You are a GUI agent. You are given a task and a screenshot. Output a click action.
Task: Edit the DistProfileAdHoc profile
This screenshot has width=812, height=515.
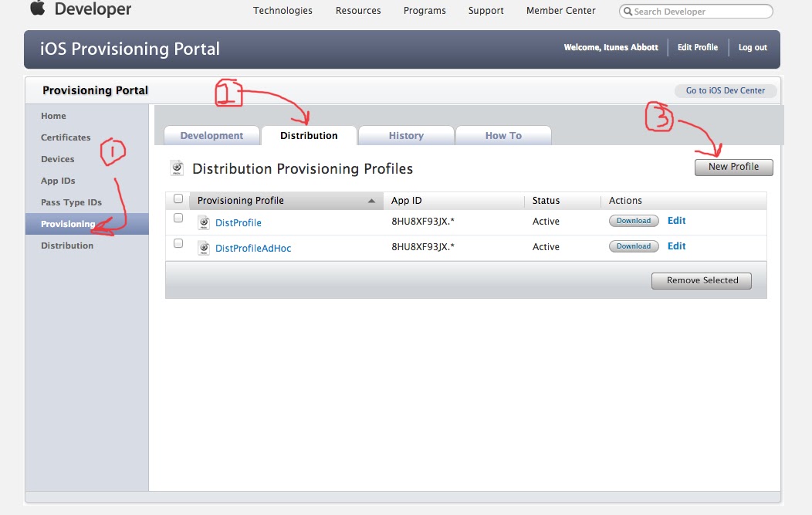coord(676,246)
